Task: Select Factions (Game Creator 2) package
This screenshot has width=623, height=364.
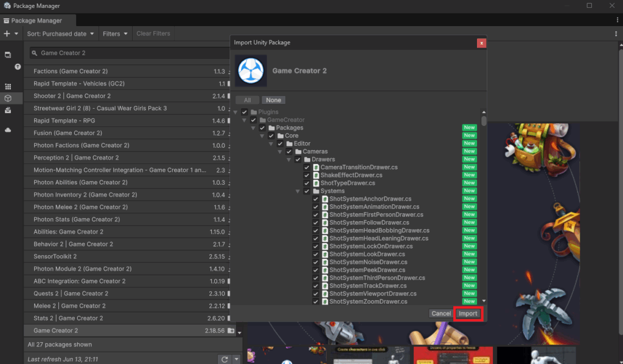Action: coord(127,71)
